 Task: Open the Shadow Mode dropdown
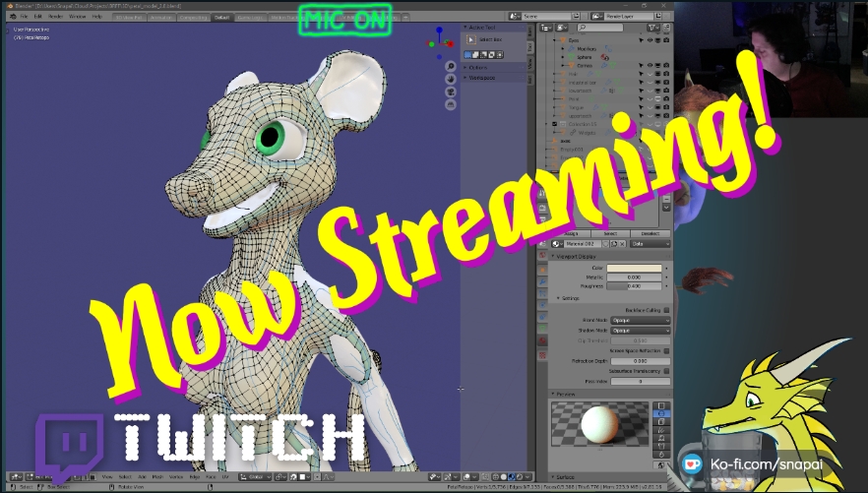pos(641,331)
